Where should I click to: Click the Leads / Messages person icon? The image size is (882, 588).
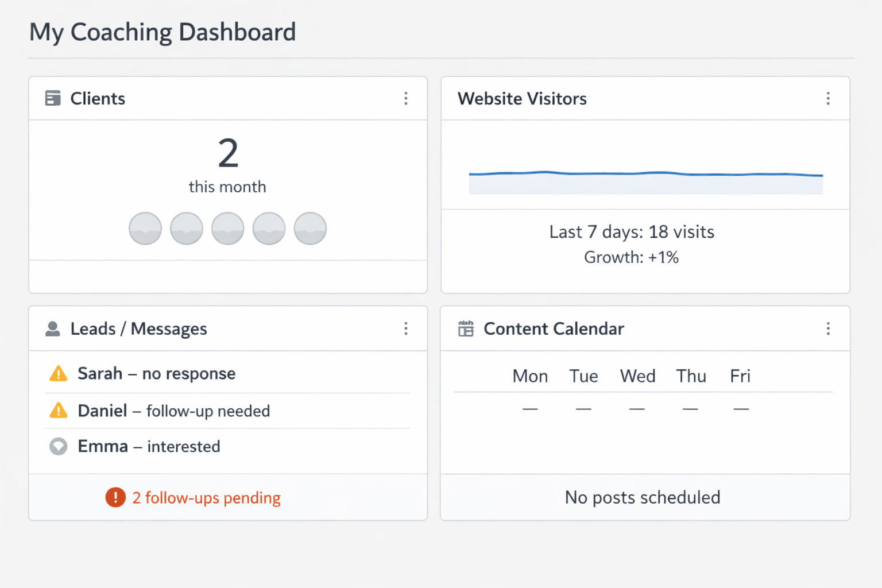pyautogui.click(x=53, y=329)
